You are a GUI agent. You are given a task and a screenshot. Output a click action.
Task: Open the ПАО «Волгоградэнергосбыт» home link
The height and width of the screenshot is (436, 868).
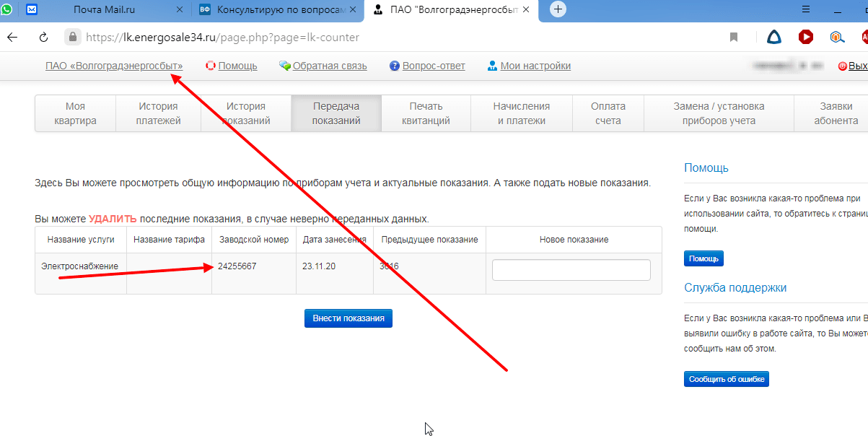(114, 66)
